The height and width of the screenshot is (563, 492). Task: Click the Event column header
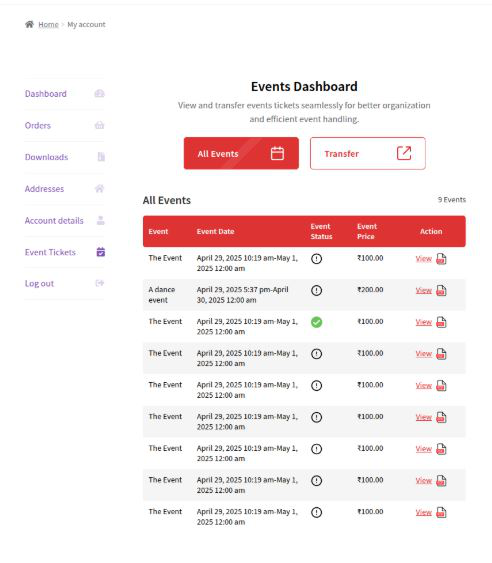tap(158, 232)
